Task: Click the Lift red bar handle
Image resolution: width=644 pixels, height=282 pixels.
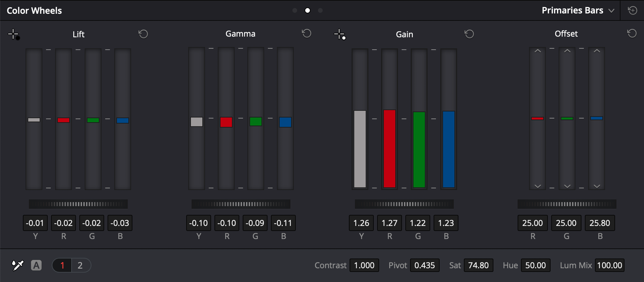Action: (x=64, y=120)
